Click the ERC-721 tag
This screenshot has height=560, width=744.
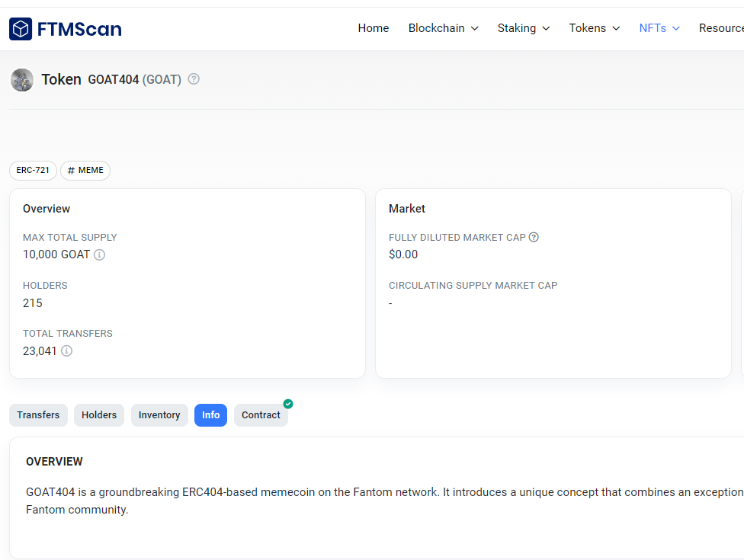coord(33,171)
